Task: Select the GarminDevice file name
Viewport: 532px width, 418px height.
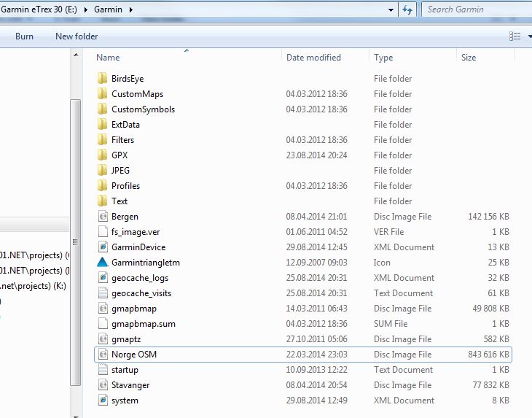Action: click(138, 247)
